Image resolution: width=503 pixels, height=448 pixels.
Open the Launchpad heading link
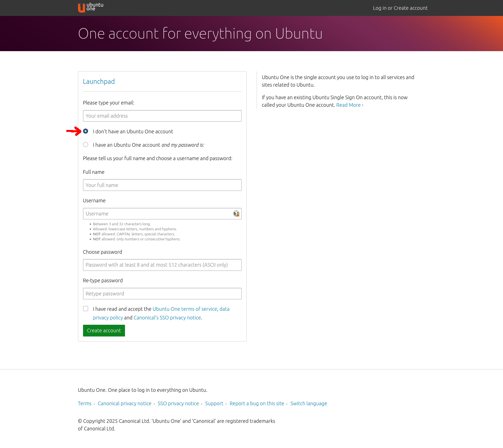click(x=99, y=82)
